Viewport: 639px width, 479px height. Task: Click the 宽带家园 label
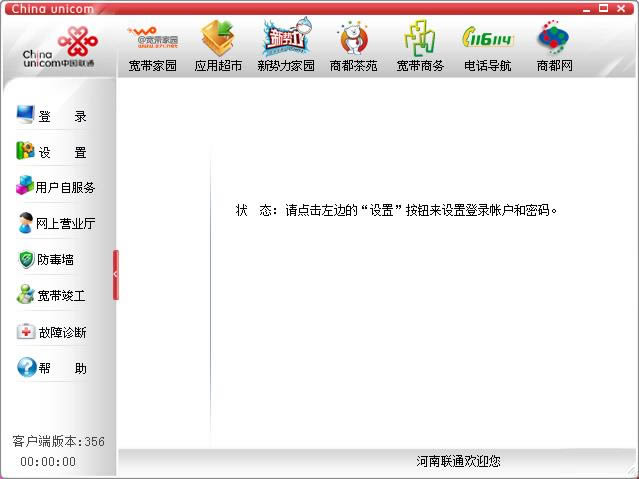coord(153,66)
